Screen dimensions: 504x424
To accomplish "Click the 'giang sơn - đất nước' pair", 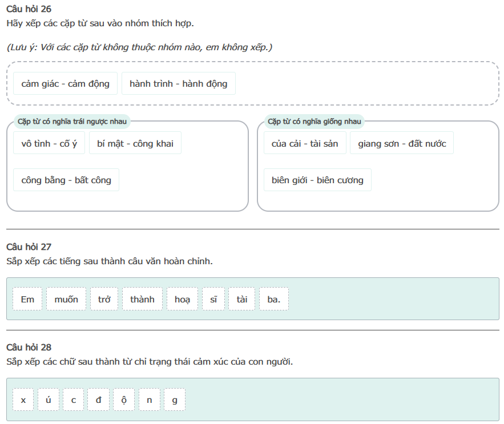I will click(x=402, y=143).
